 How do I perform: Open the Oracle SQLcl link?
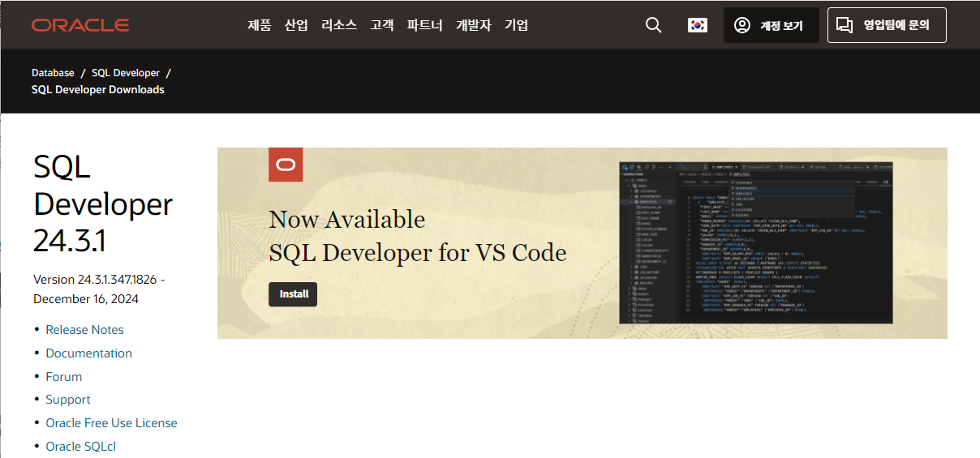pyautogui.click(x=80, y=447)
